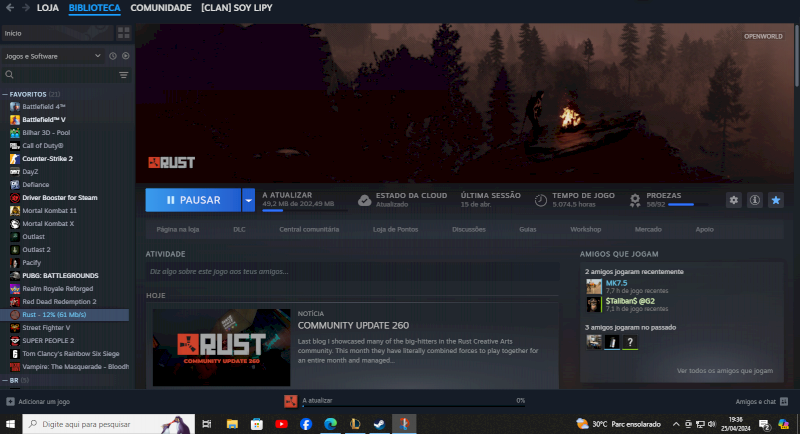The width and height of the screenshot is (800, 434).
Task: Collapse the Favoritos category
Action: coord(5,94)
